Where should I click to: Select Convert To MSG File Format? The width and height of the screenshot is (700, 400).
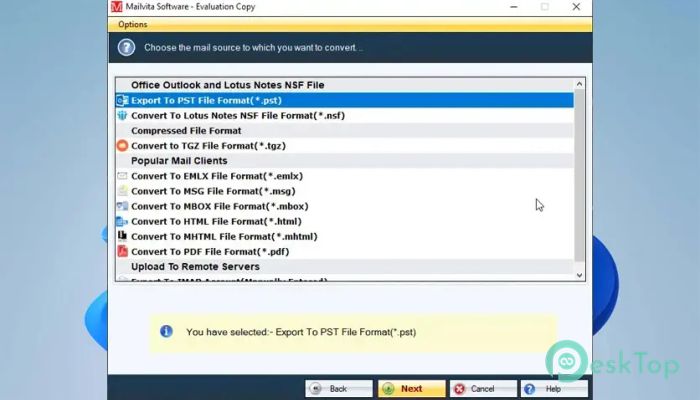click(x=345, y=191)
